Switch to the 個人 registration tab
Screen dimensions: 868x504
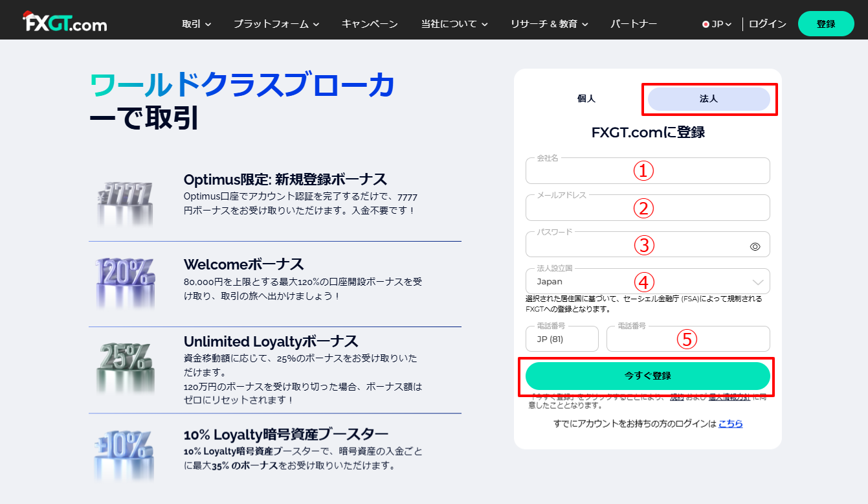[586, 99]
